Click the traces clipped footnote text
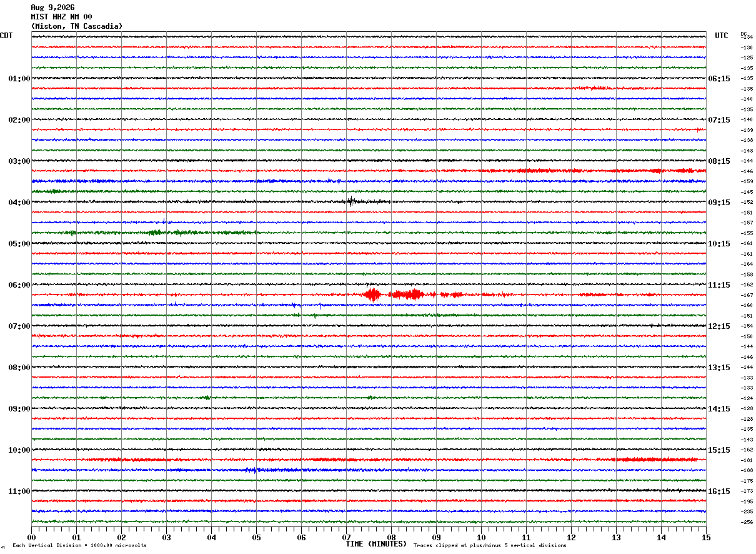 490,546
